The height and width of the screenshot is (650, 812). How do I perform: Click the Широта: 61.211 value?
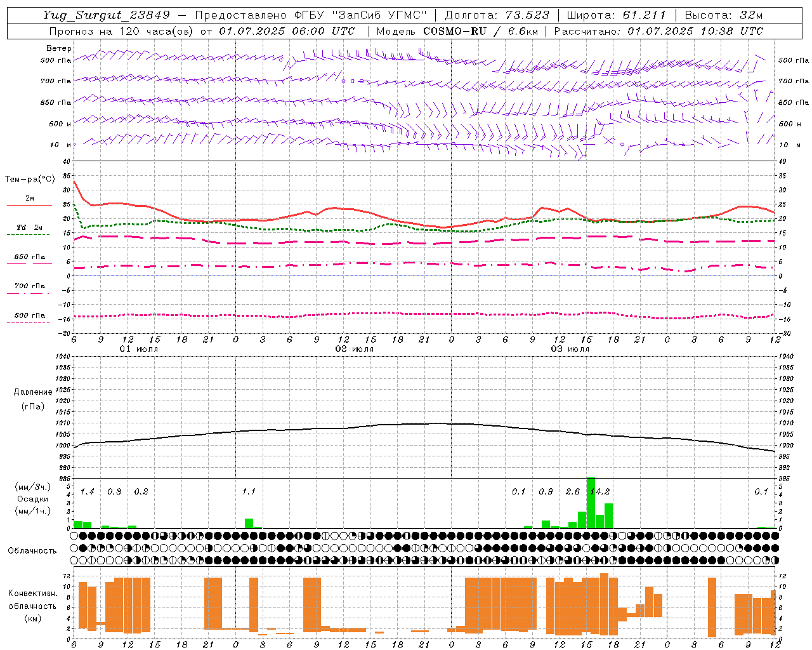[x=616, y=15]
